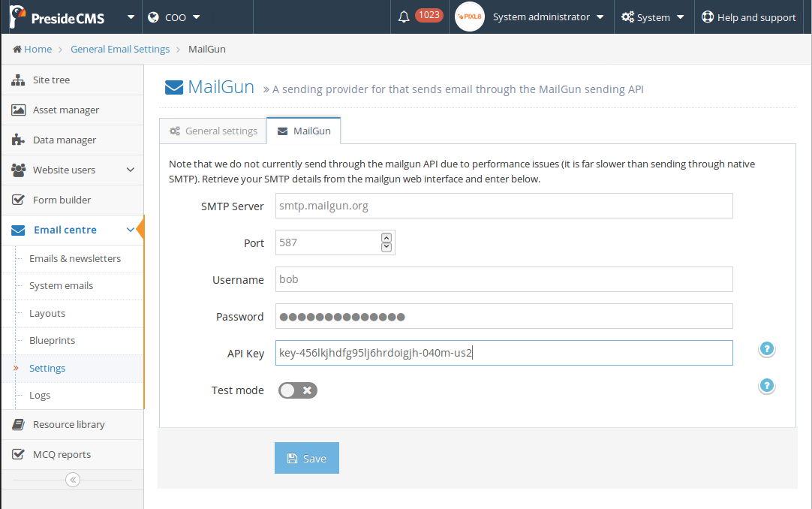812x509 pixels.
Task: Enable the Test mode toggle
Action: point(298,390)
